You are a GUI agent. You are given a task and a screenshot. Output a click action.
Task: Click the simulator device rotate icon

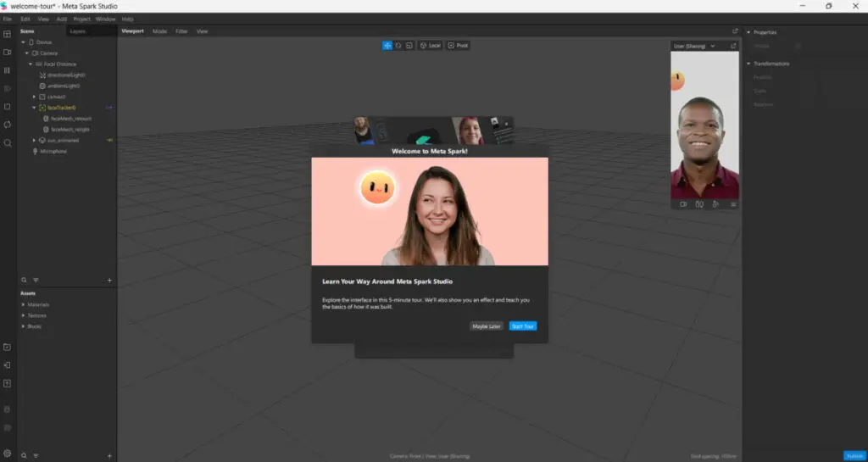[x=699, y=204]
